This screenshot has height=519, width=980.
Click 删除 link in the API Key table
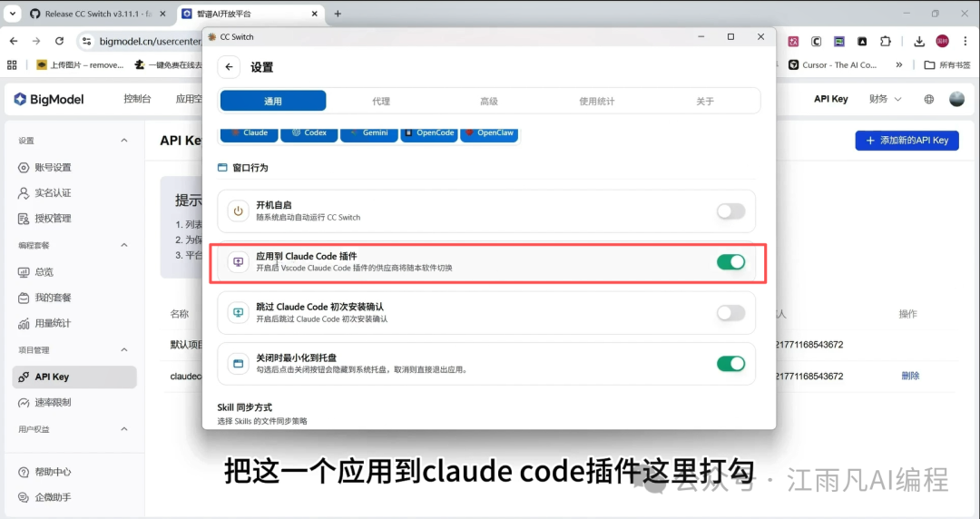tap(910, 376)
